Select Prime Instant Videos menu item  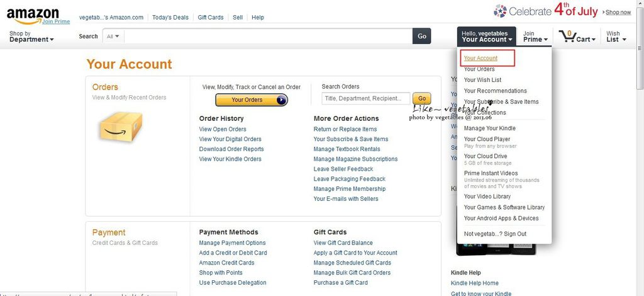491,173
